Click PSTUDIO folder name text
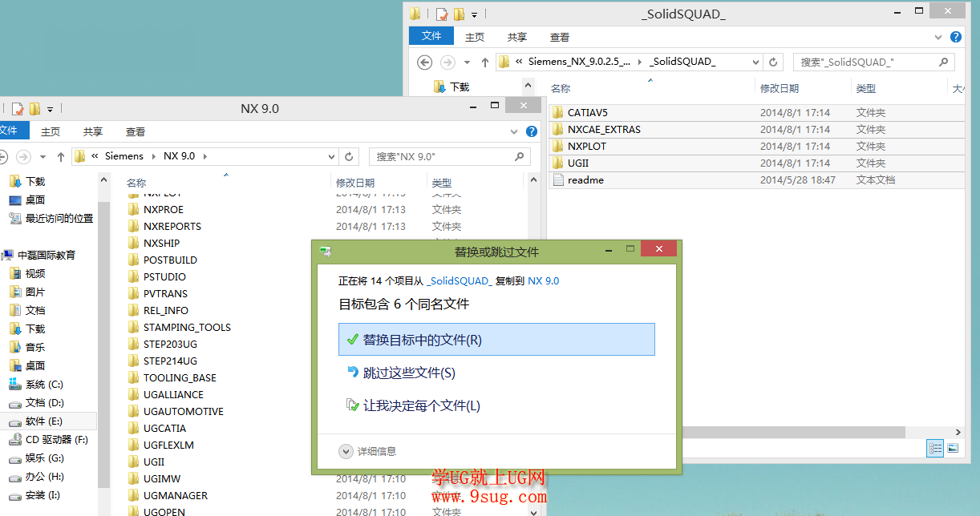 click(164, 277)
